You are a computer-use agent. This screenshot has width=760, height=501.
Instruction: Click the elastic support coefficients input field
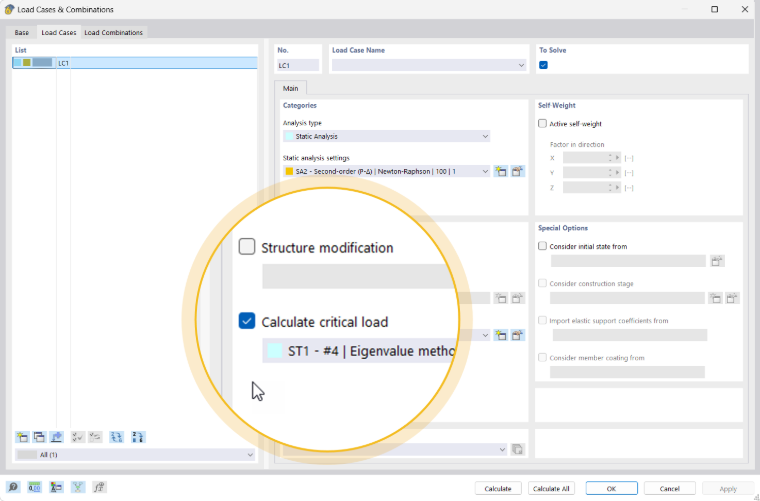click(x=630, y=335)
